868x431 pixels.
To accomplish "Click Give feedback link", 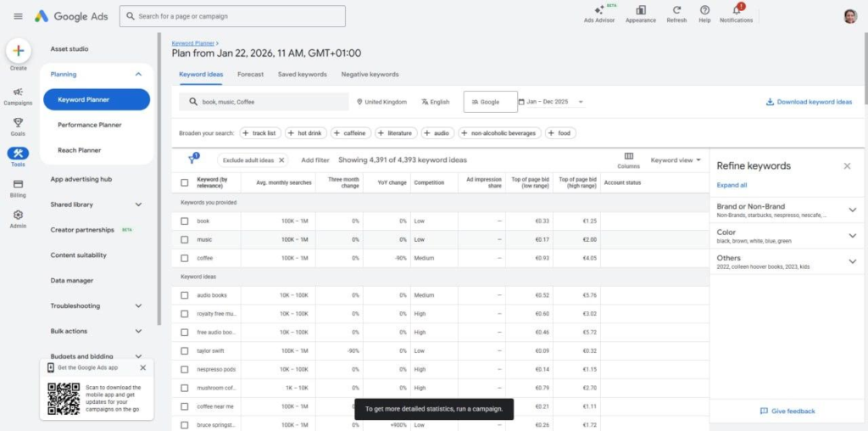I will coord(787,411).
